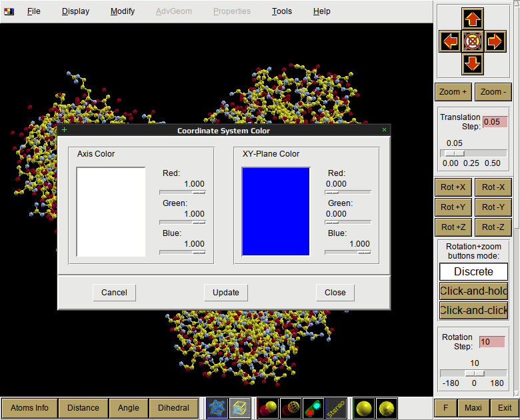Click the translate-right arrow icon

click(x=495, y=41)
